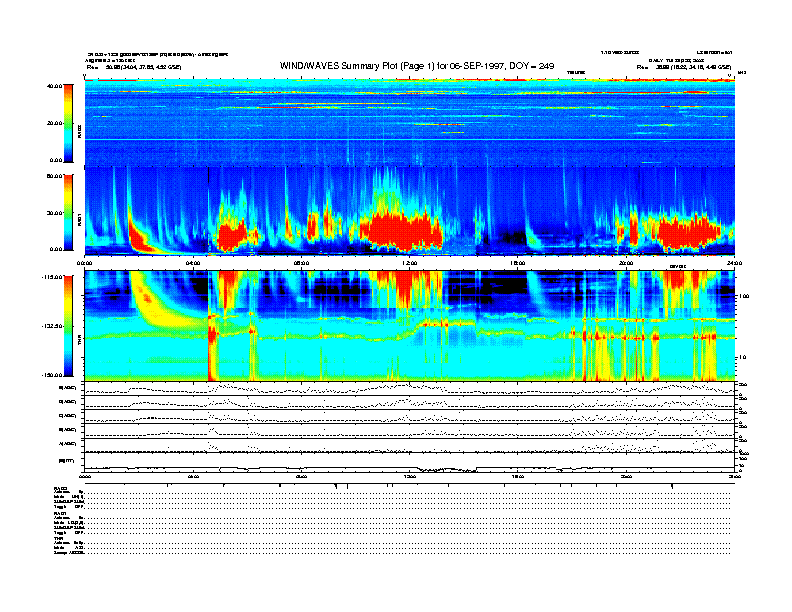Click the TNR vertical axis label
The height and width of the screenshot is (612, 792).
coord(79,342)
